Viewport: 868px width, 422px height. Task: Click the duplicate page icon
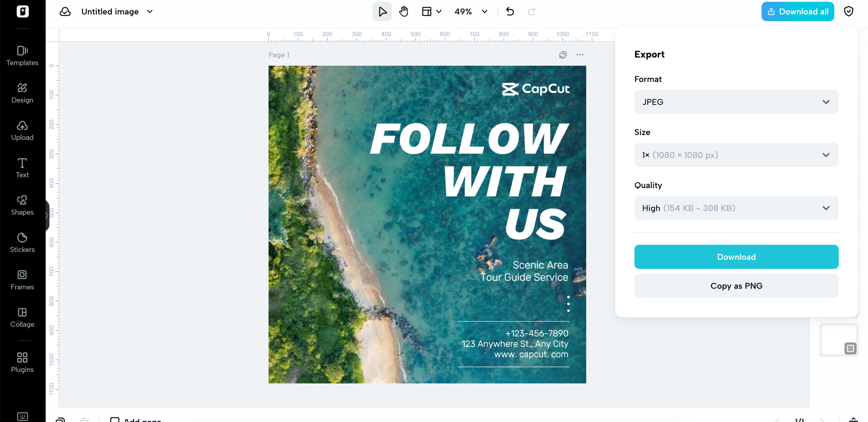tap(563, 55)
